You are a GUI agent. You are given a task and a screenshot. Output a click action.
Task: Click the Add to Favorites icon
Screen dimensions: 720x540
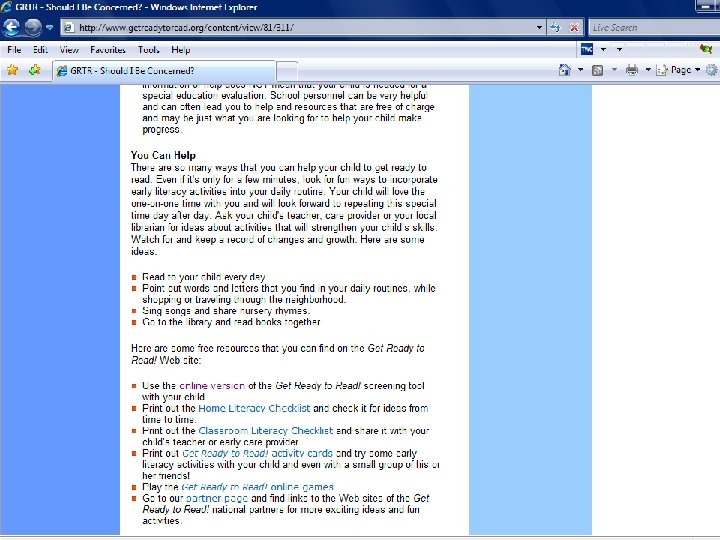pyautogui.click(x=34, y=70)
